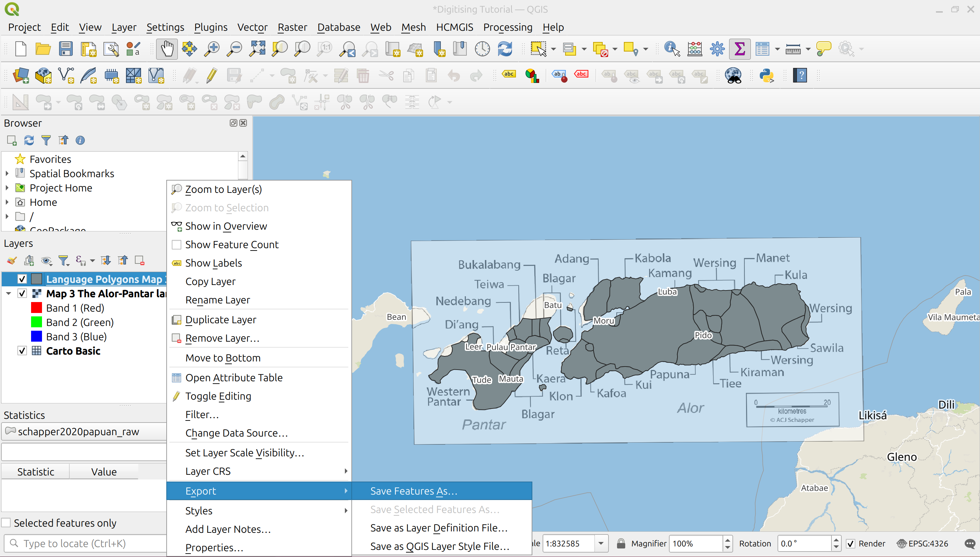Viewport: 980px width, 557px height.
Task: Refresh the map canvas
Action: [x=505, y=48]
